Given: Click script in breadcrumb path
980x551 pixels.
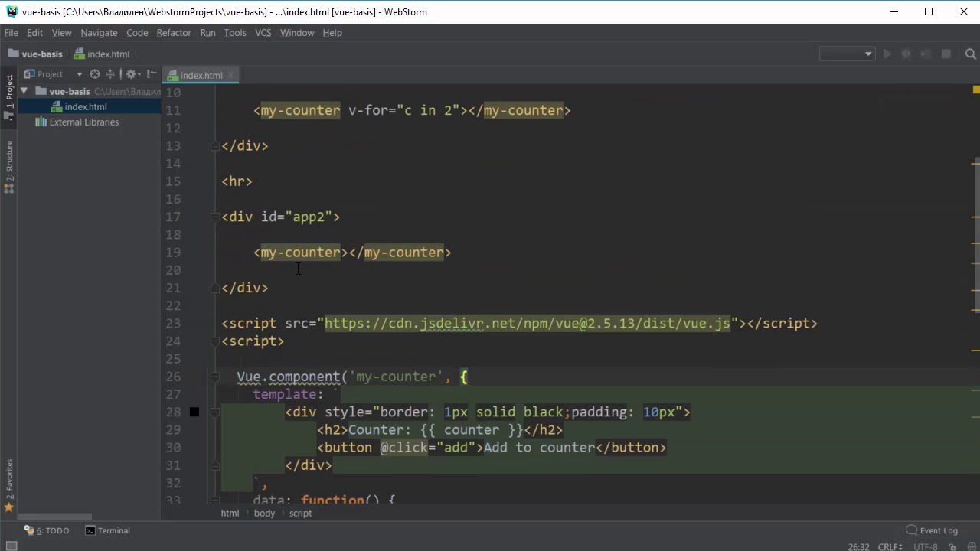Looking at the screenshot, I should (x=300, y=514).
